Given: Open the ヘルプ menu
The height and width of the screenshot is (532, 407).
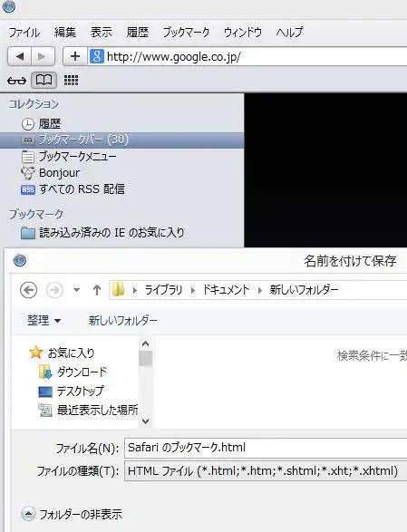Looking at the screenshot, I should point(289,33).
